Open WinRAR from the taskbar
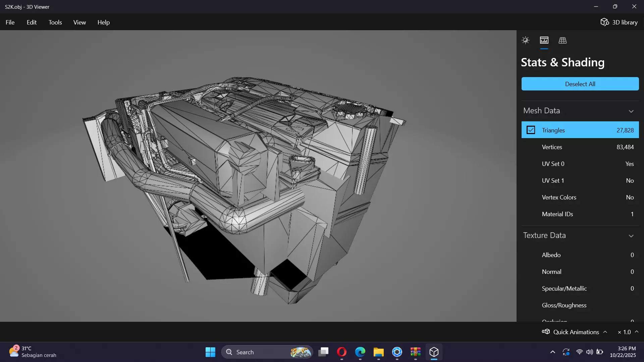 416,352
